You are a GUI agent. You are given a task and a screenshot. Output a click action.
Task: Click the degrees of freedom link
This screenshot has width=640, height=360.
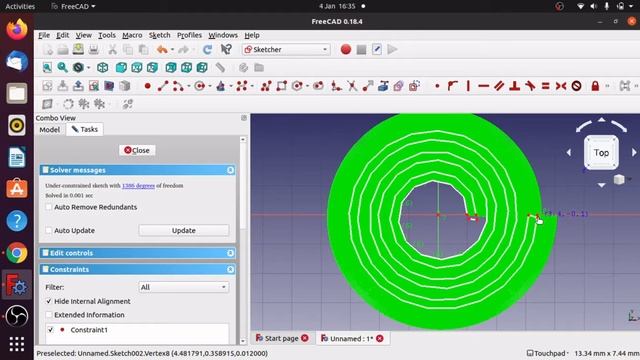[138, 185]
